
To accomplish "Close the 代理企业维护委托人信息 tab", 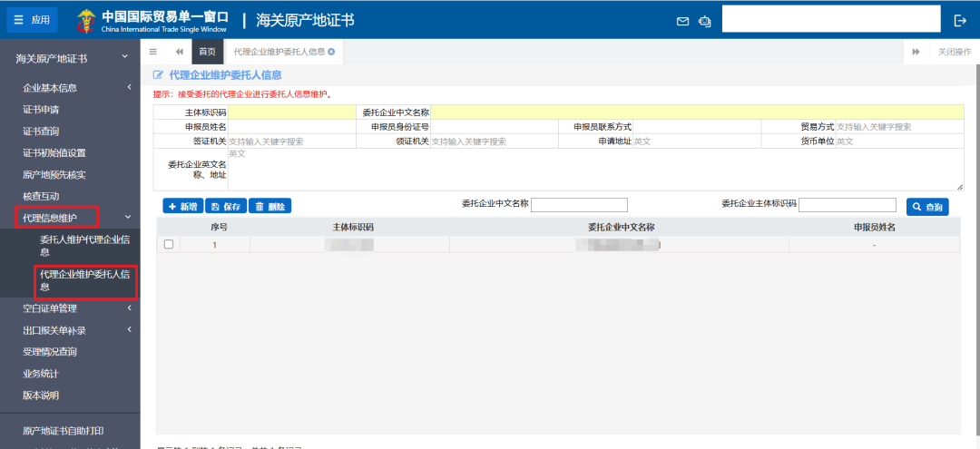I will click(331, 52).
